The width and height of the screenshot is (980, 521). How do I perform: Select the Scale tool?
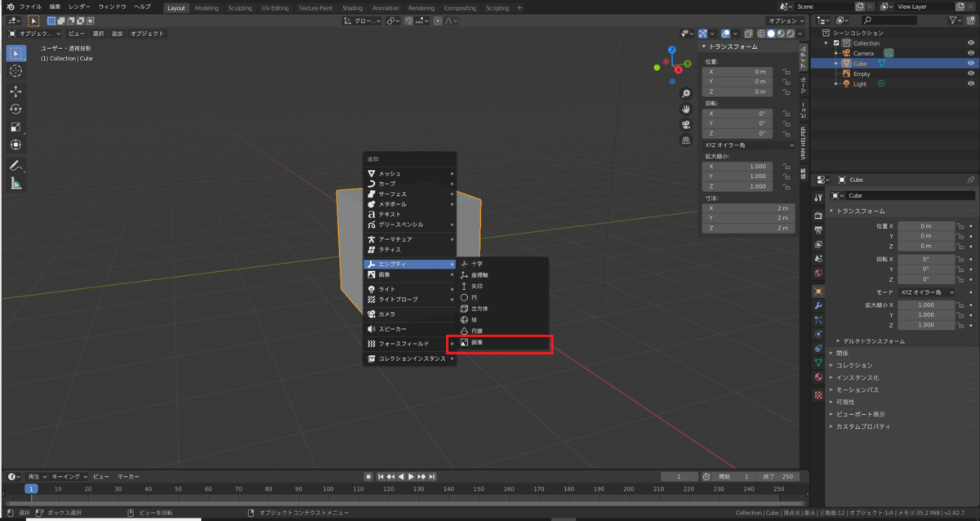click(x=16, y=127)
